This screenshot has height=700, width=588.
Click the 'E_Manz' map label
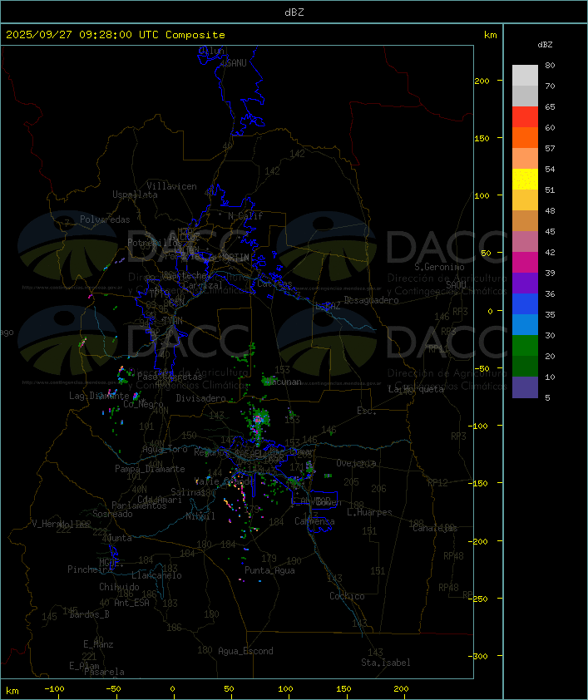(98, 644)
